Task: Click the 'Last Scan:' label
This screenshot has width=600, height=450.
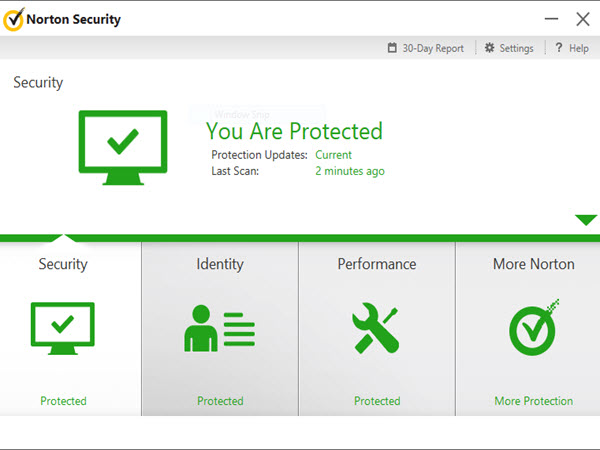Action: (235, 171)
